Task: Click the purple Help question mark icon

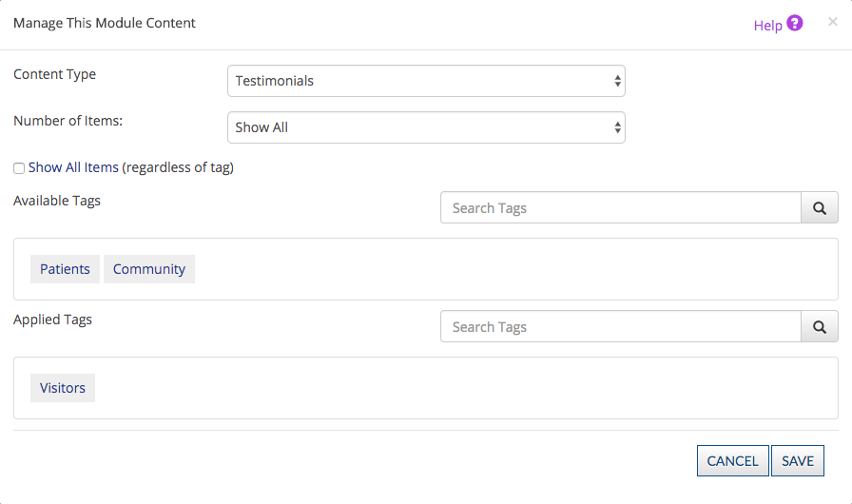Action: 794,23
